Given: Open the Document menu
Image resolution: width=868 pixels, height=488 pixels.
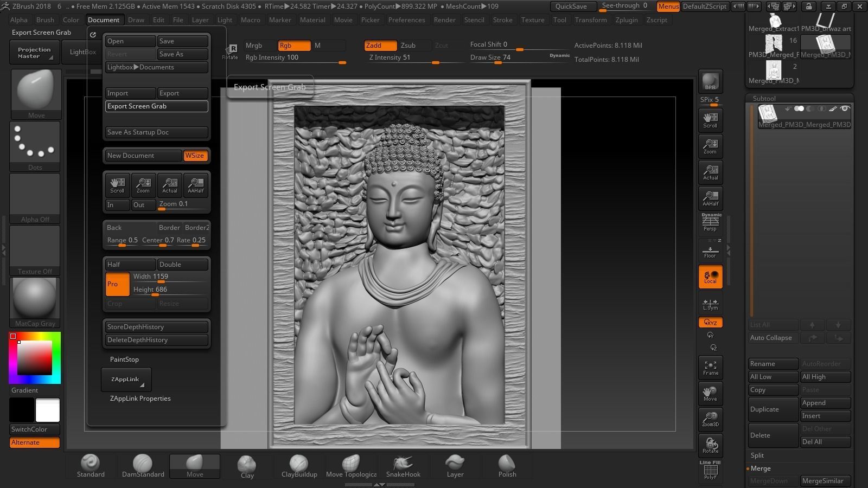Looking at the screenshot, I should [x=104, y=20].
